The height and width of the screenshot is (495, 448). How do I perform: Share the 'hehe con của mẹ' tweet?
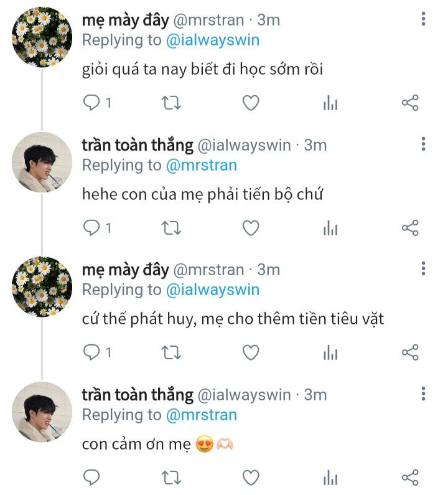[410, 228]
